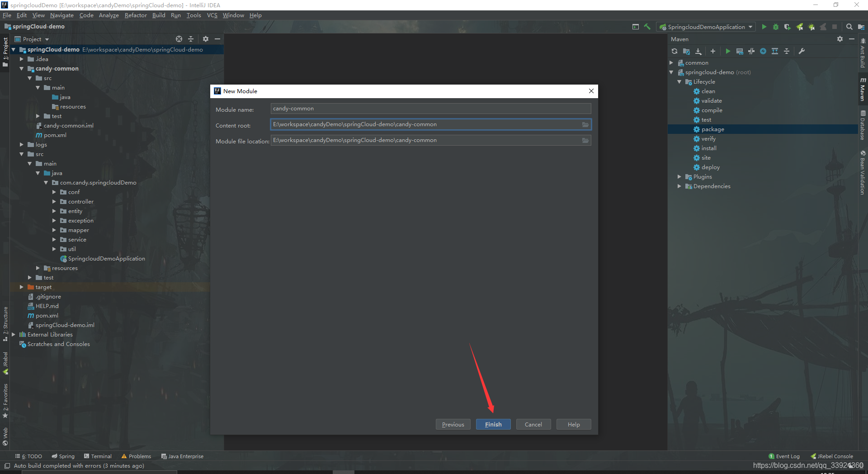Collapse Lifecycle node in Maven panel
Viewport: 868px width, 474px height.
click(679, 82)
